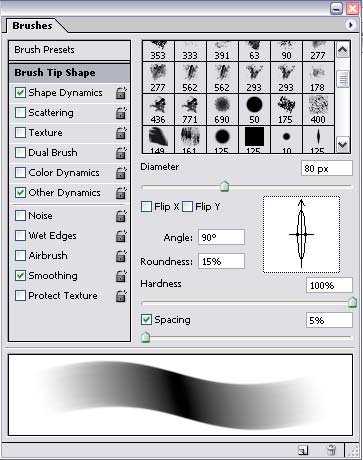The height and width of the screenshot is (460, 363).
Task: Click the Angle field showing 90°
Action: coord(221,237)
